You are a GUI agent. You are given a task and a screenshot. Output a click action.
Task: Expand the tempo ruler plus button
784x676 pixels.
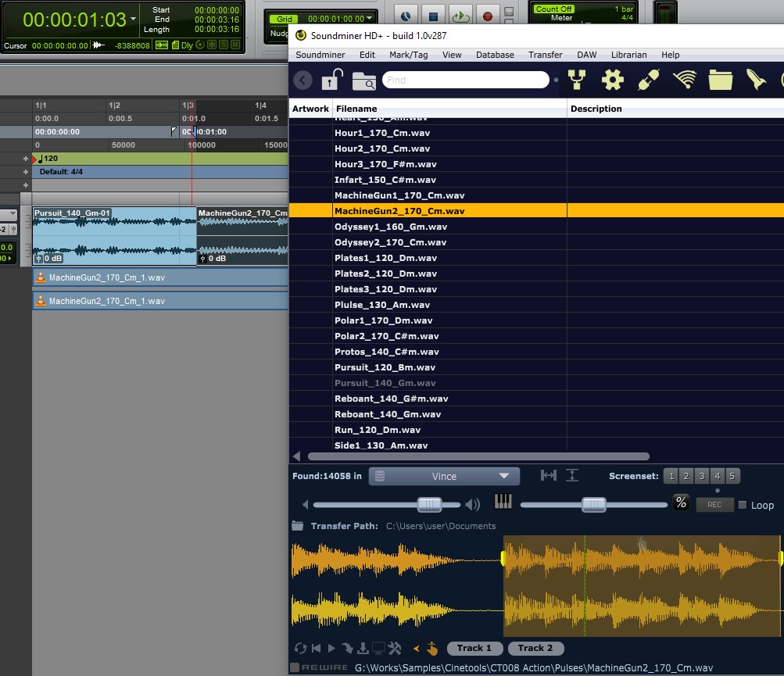point(26,159)
